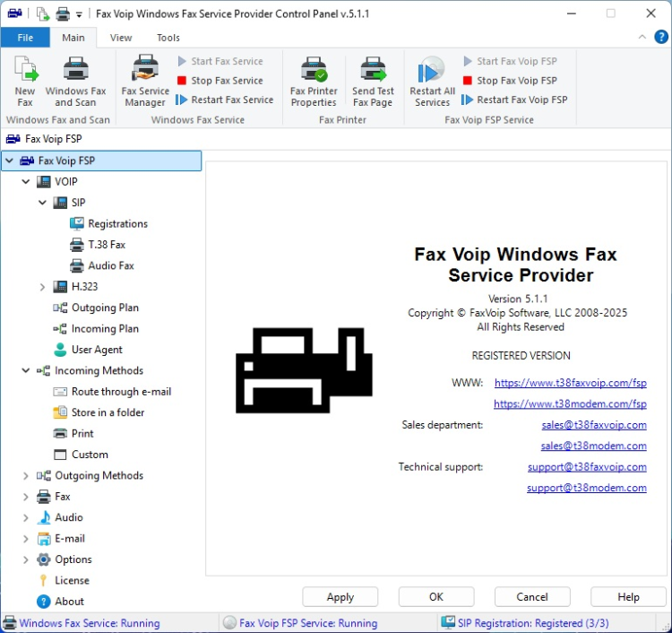Switch to the View ribbon tab

[x=121, y=38]
